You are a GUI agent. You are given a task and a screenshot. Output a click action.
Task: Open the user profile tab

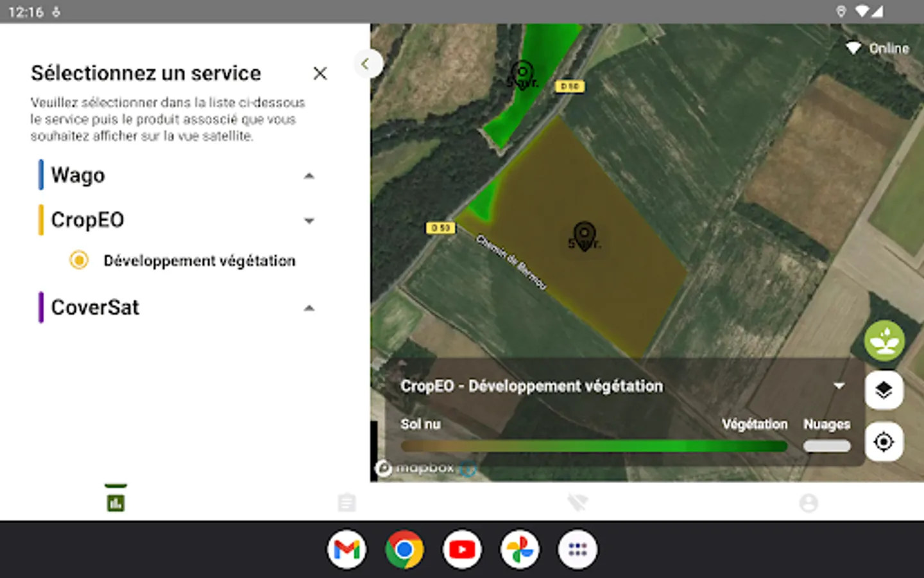point(809,502)
